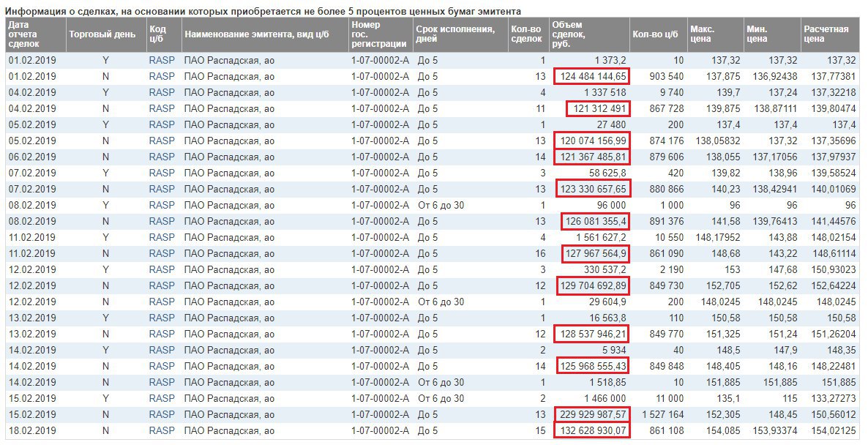Open RASP link in the 1 337 518 row
Image resolution: width=868 pixels, height=445 pixels.
coord(162,92)
